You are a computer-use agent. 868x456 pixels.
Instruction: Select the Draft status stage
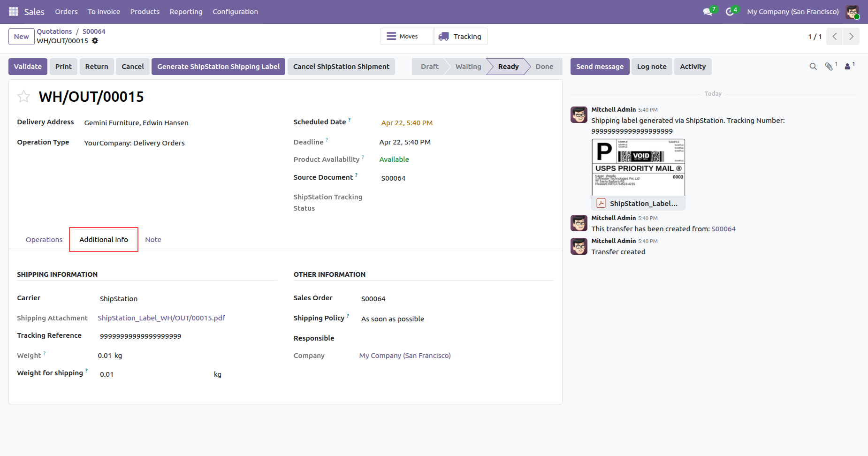click(x=429, y=67)
